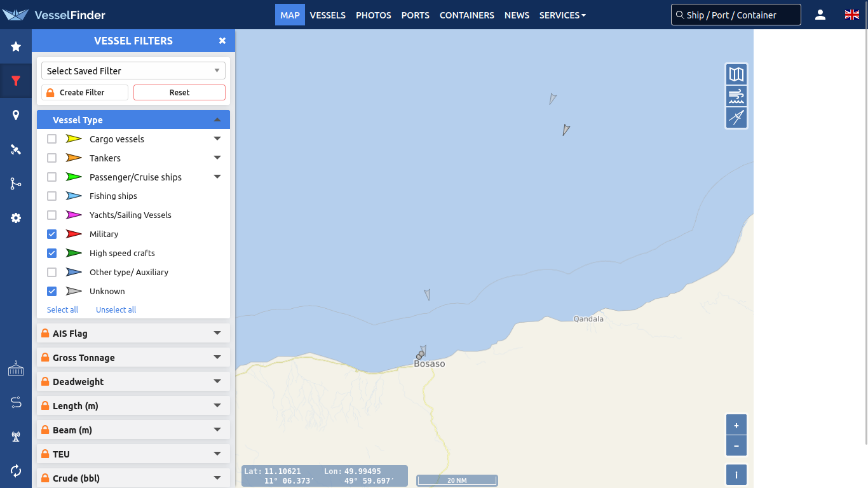Open the settings gear icon in sidebar
Screen dimensions: 868x488
16,218
